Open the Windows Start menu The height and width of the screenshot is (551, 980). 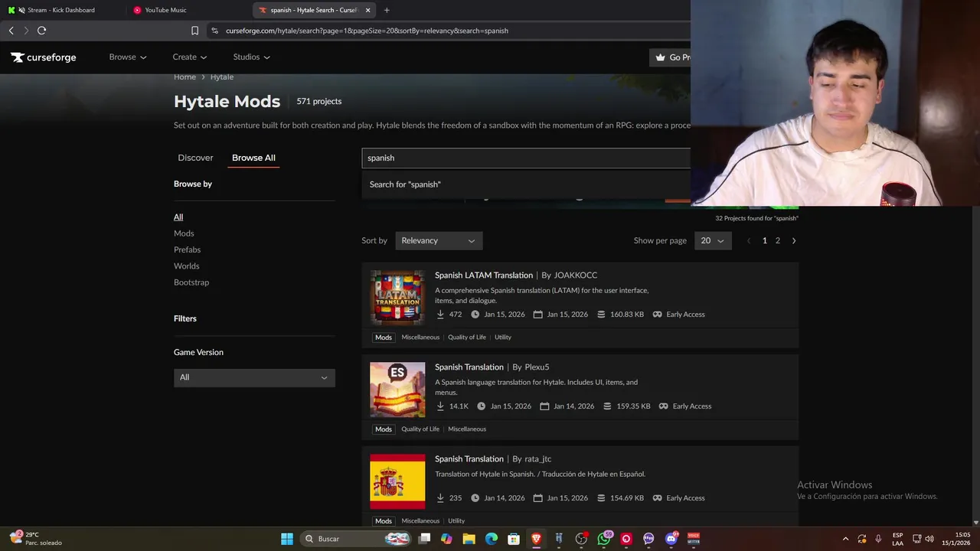pos(287,539)
